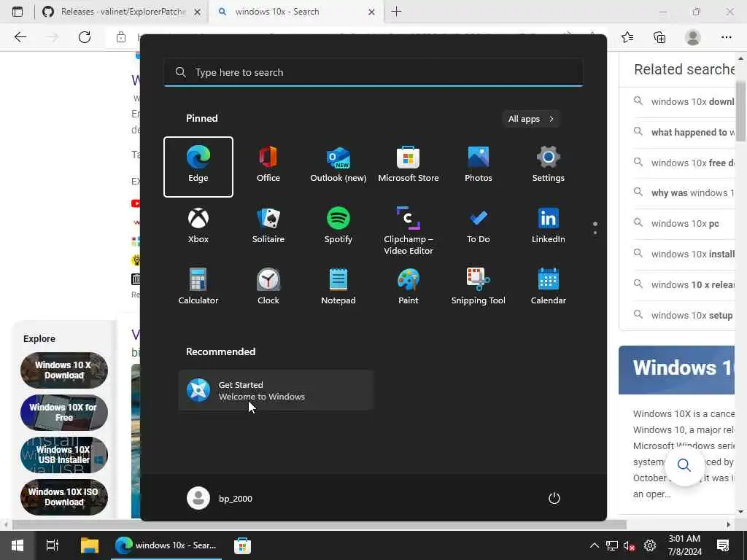The width and height of the screenshot is (747, 560).
Task: Close the windows 10x - Search tab
Action: 371,12
